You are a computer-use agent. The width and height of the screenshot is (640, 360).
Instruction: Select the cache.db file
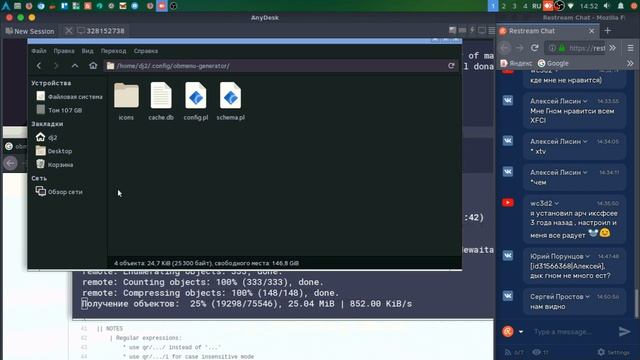click(x=161, y=101)
